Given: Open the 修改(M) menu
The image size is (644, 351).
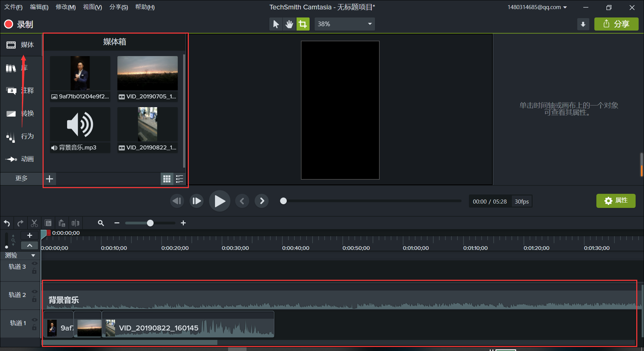Looking at the screenshot, I should coord(66,7).
